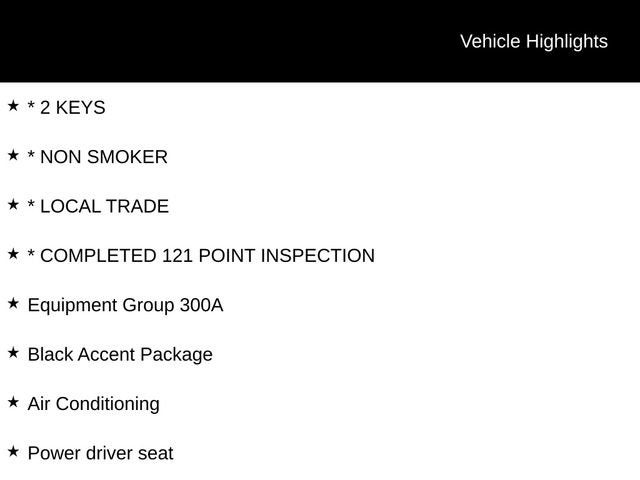640x480 pixels.
Task: Click the star beside Equipment Group 300A
Action: tap(13, 304)
